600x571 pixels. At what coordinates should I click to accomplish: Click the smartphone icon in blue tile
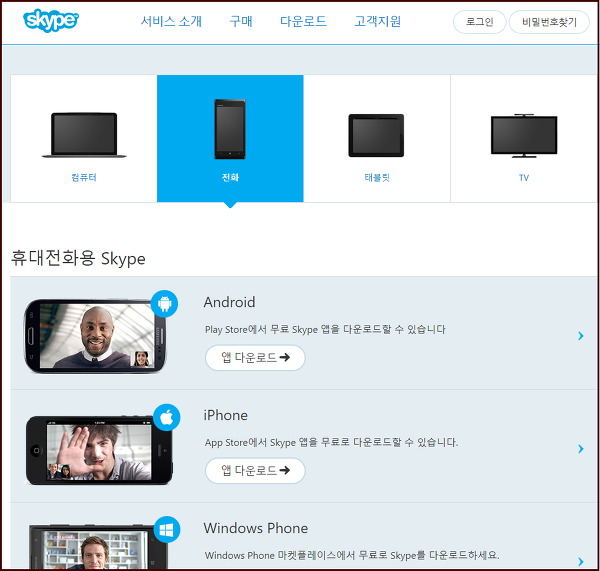pyautogui.click(x=230, y=129)
